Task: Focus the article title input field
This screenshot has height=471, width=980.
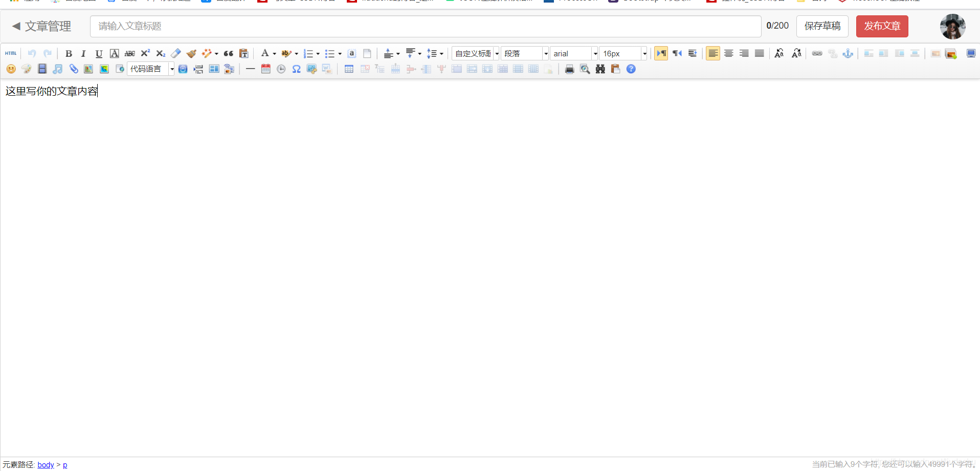Action: (426, 26)
